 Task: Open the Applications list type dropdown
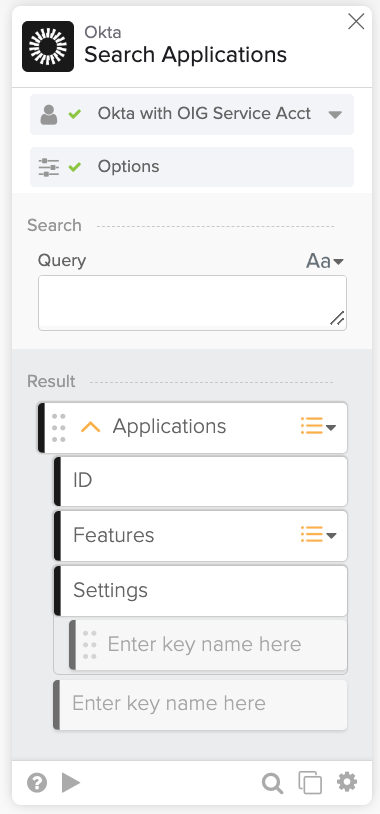318,427
